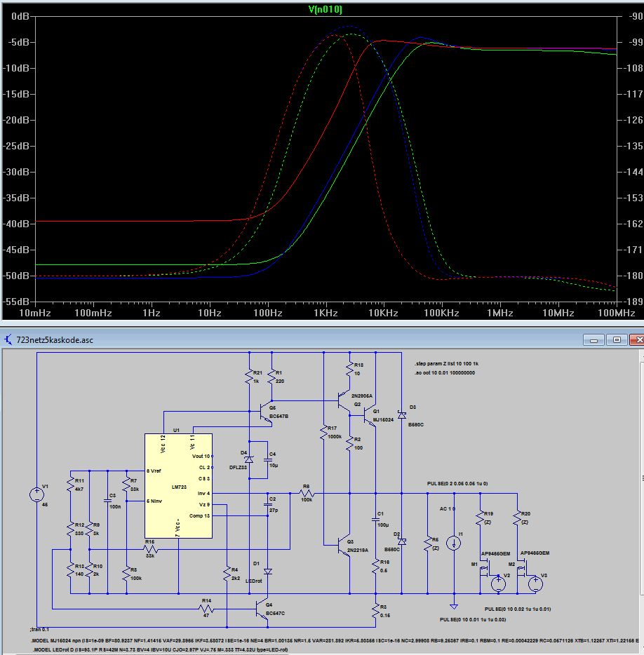
Task: Click the 0dB label on left axis
Action: click(20, 16)
